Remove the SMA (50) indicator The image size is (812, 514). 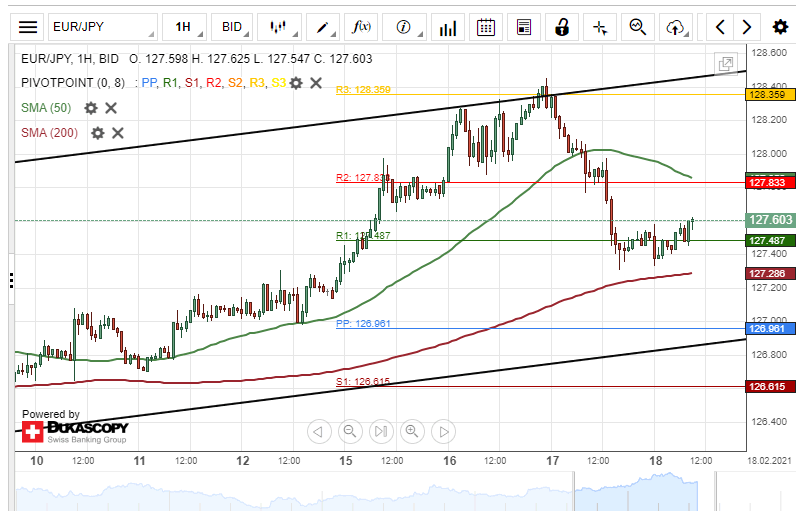coord(111,108)
